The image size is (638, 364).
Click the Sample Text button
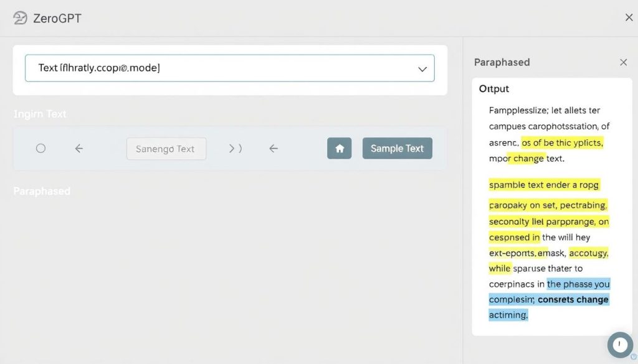tap(397, 149)
